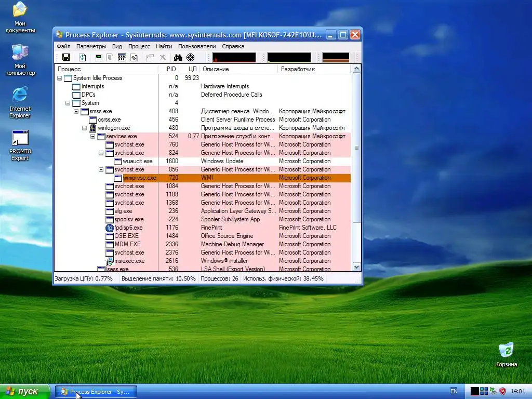
Task: Collapse the System tree node
Action: point(68,103)
